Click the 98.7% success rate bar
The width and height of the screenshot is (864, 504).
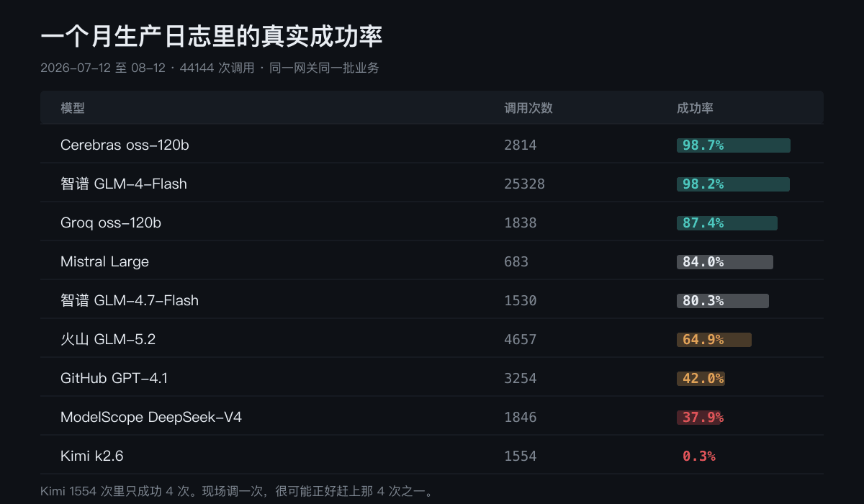pos(734,145)
